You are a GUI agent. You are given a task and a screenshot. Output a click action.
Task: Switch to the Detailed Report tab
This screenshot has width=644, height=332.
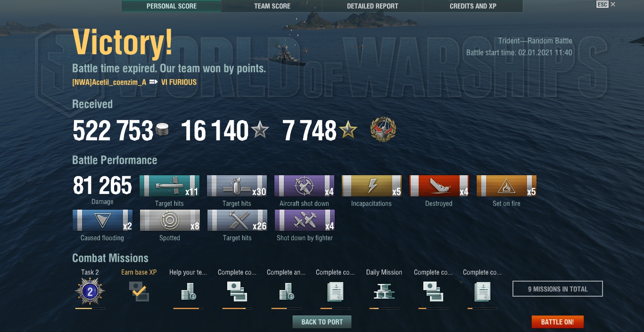(x=372, y=6)
